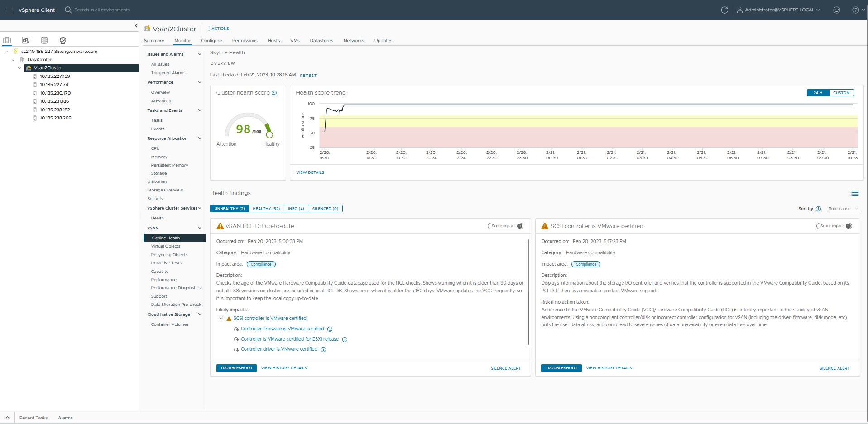This screenshot has height=424, width=868.
Task: Switch to Hosts and Clusters inventory view
Action: [7, 40]
